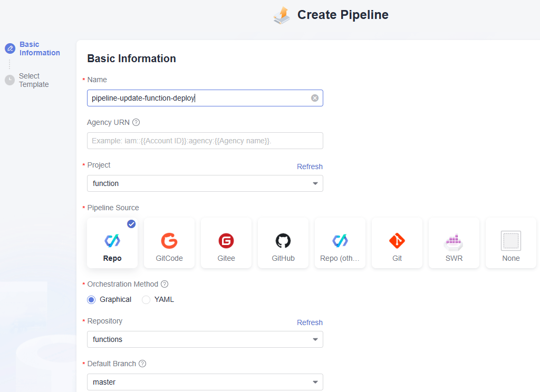This screenshot has height=392, width=540.
Task: Show help for Agency URN
Action: 136,122
